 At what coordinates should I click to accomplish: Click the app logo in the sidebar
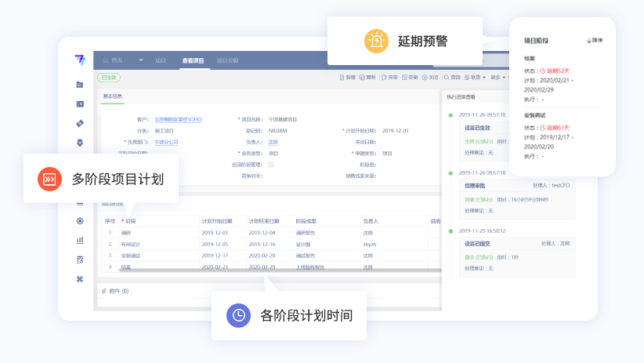point(79,60)
